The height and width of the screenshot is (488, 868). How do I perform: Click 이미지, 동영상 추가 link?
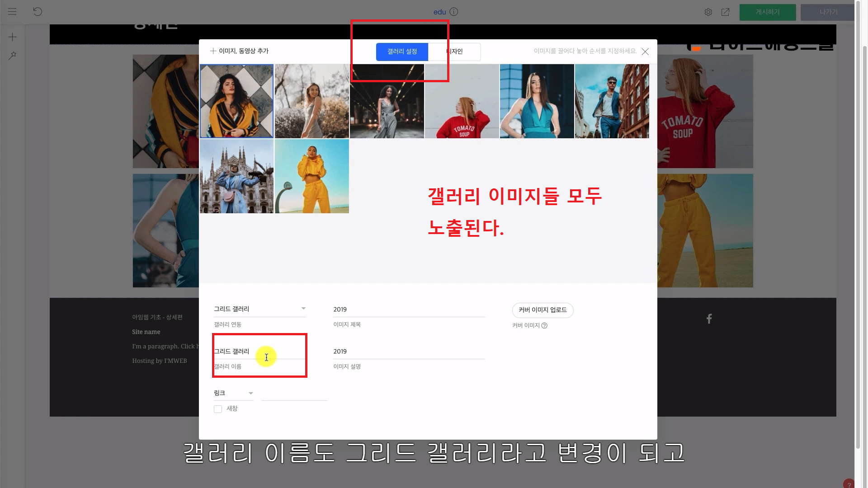pyautogui.click(x=240, y=51)
